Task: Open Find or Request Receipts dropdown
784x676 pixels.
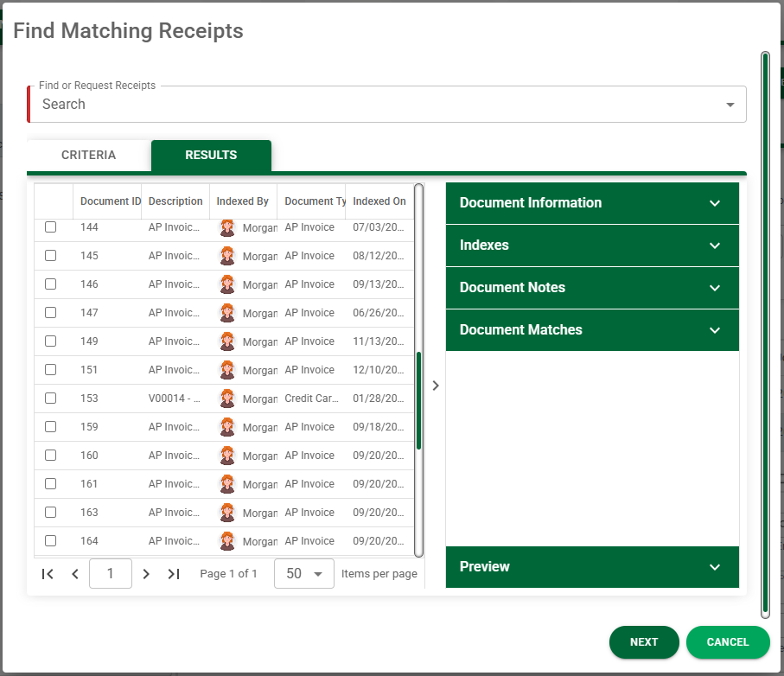Action: coord(387,104)
